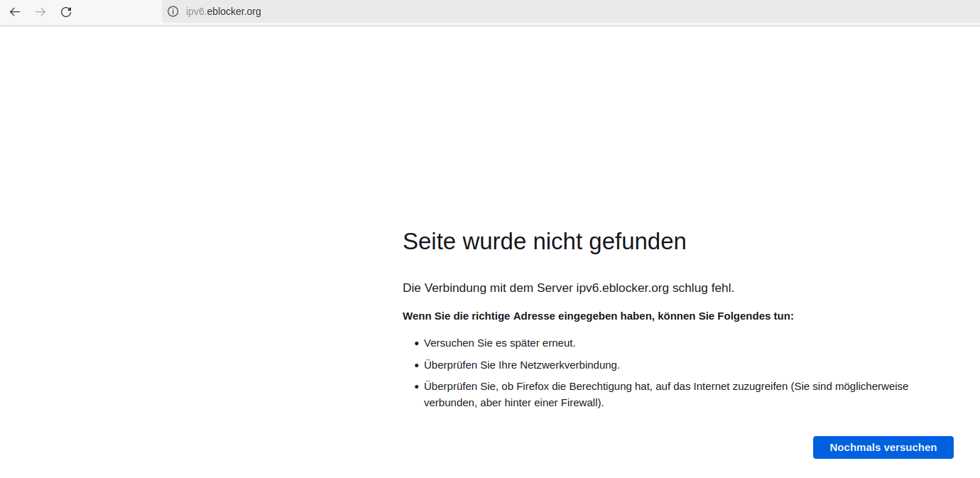
Task: Focus the address bar showing ipv6.eblocker.org
Action: click(570, 11)
